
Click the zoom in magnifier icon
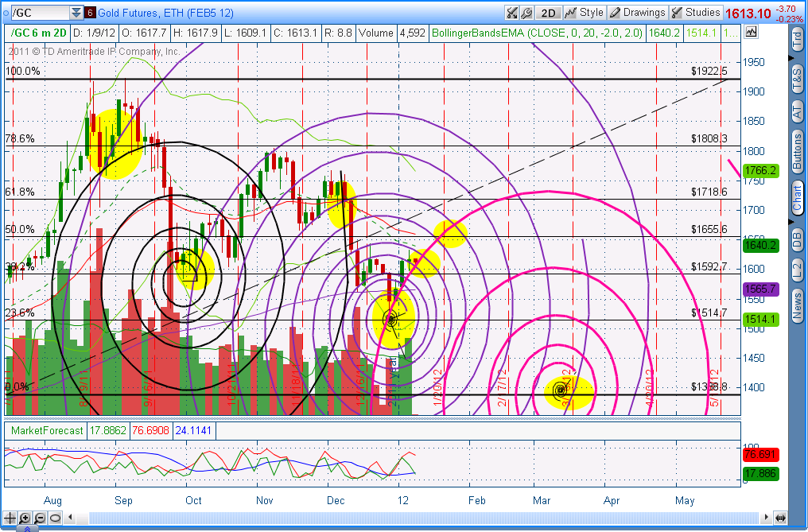coord(25,518)
